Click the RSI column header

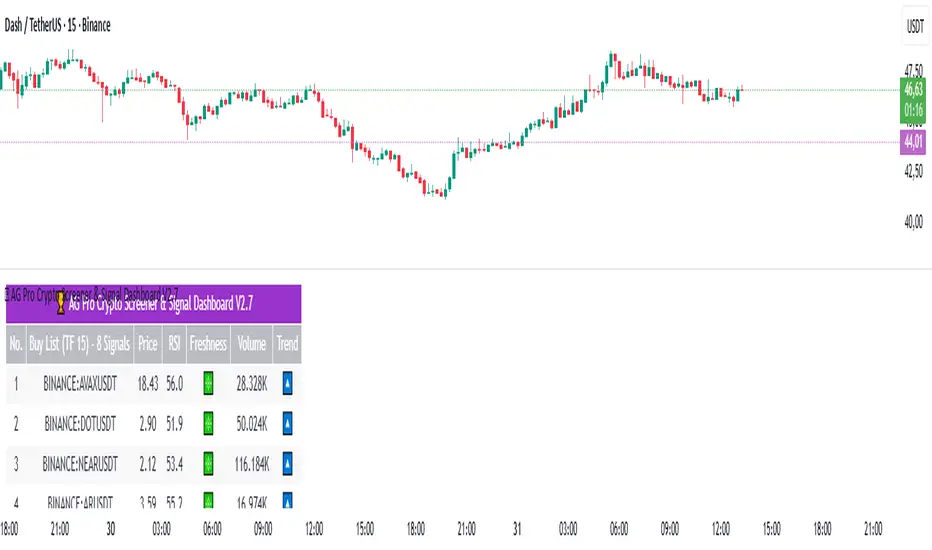tap(175, 343)
